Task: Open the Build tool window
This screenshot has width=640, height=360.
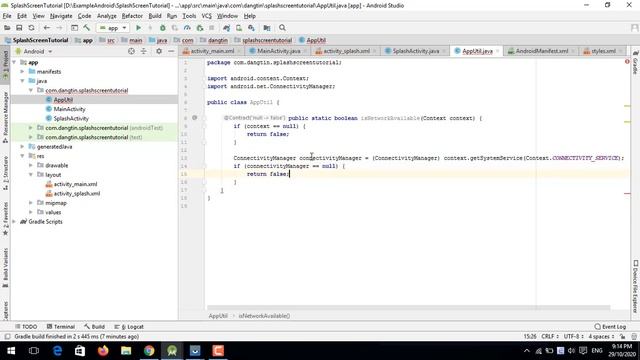Action: click(x=94, y=327)
